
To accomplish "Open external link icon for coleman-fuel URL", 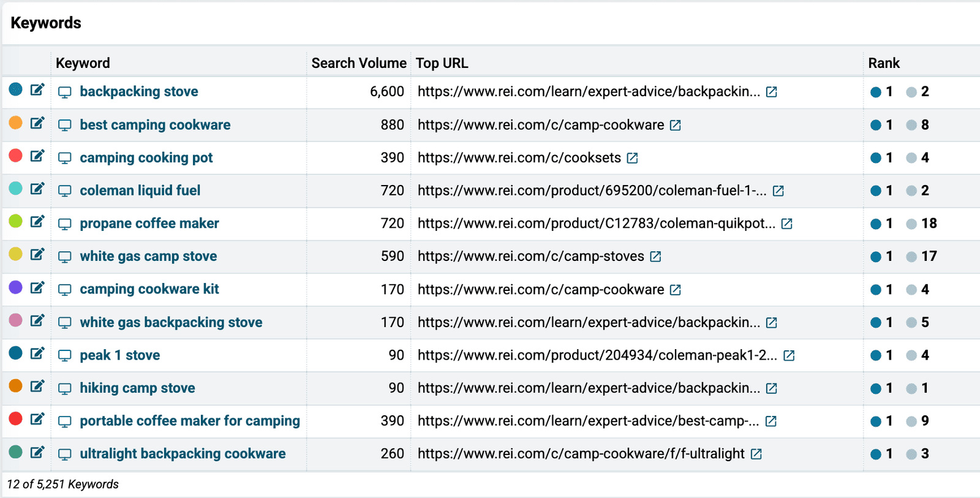I will pos(778,191).
